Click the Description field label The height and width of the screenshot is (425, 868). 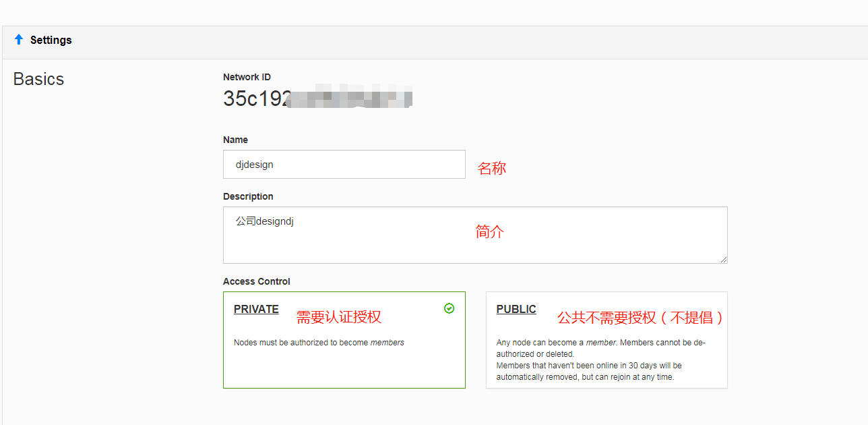click(248, 196)
